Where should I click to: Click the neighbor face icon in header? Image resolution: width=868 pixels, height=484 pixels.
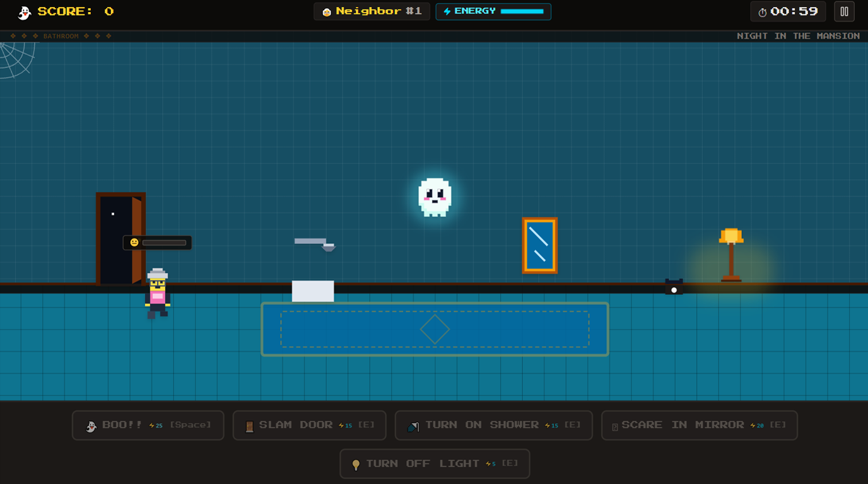pos(327,12)
